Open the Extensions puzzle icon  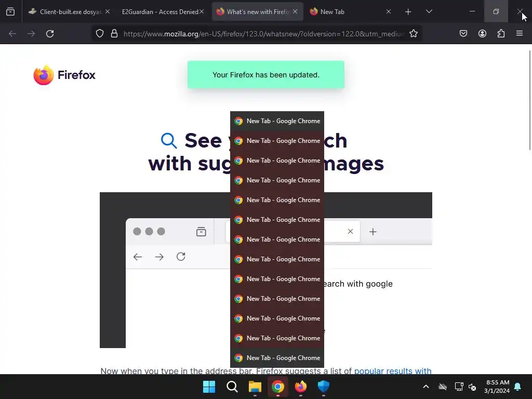(501, 34)
